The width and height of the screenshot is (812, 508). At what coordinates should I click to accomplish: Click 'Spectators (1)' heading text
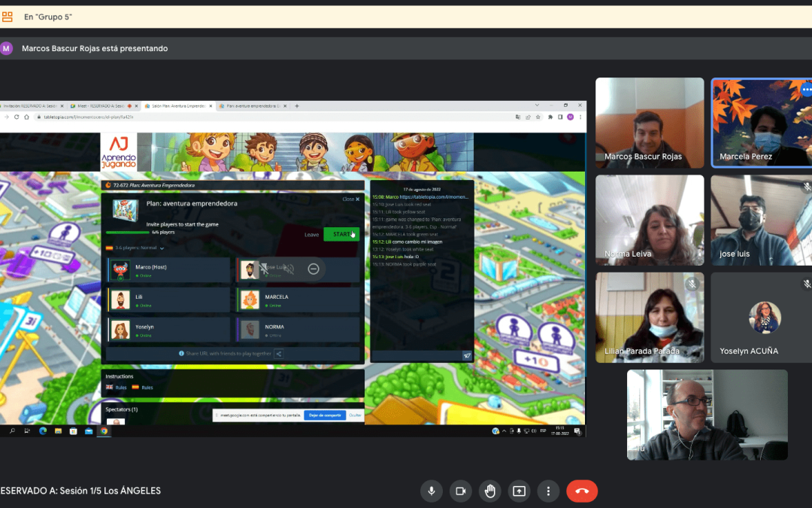122,409
